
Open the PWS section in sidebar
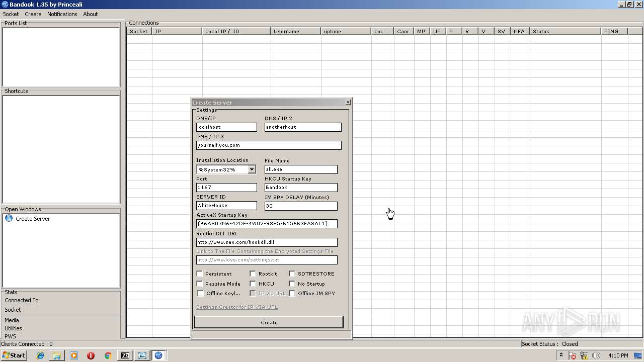tap(10, 336)
